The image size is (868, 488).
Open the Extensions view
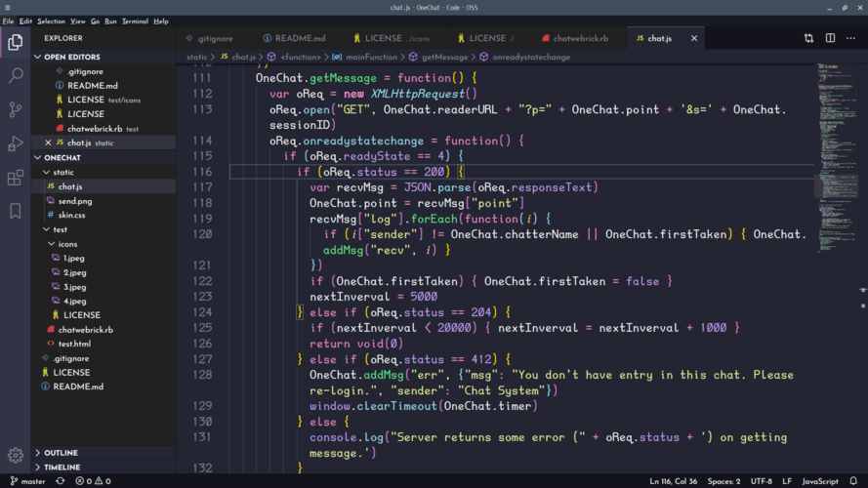point(16,178)
